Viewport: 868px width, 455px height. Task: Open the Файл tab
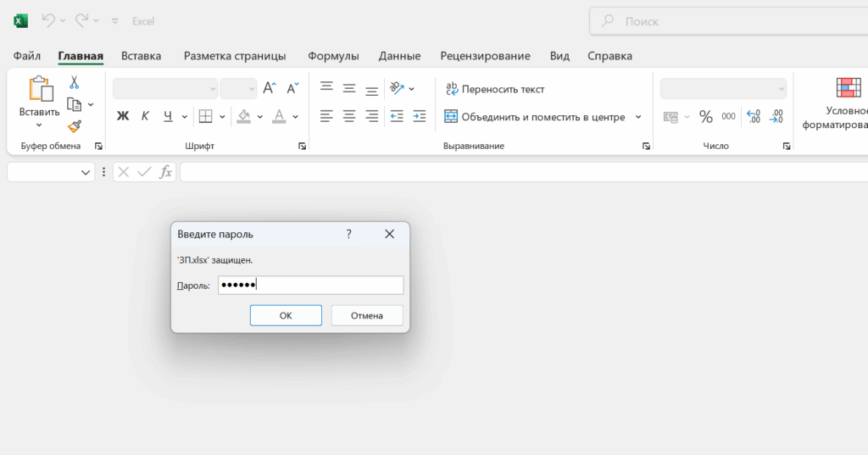pyautogui.click(x=27, y=56)
